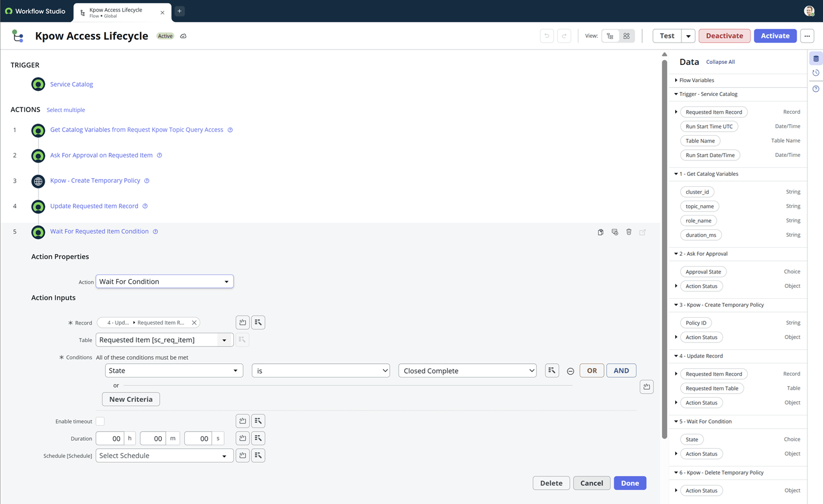Screen dimensions: 823x504
Task: Click the Activate button
Action: coord(775,36)
